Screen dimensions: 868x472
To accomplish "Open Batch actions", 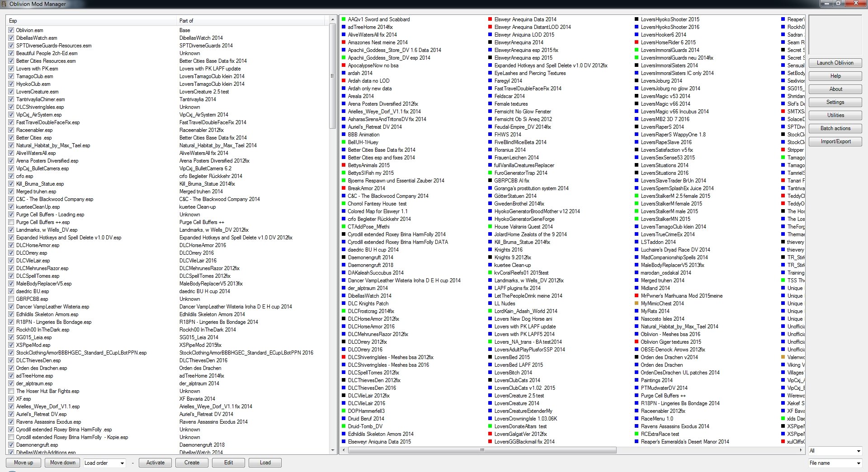I will (835, 128).
